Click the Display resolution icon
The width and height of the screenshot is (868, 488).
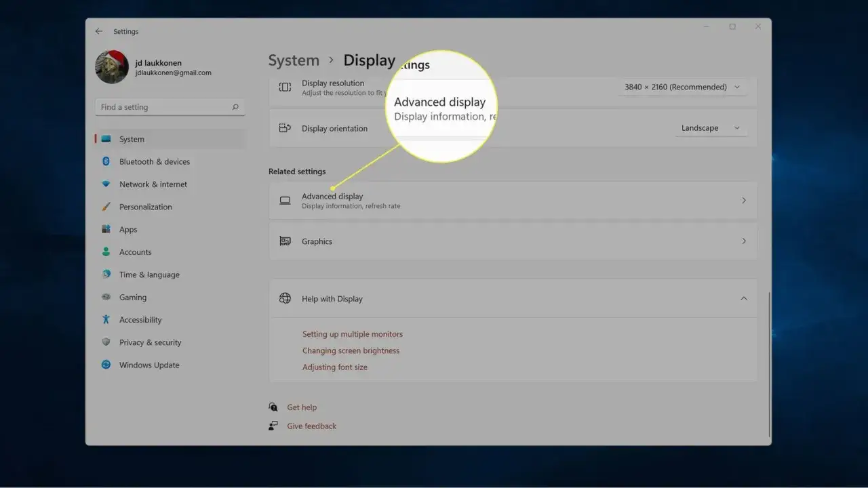(285, 87)
